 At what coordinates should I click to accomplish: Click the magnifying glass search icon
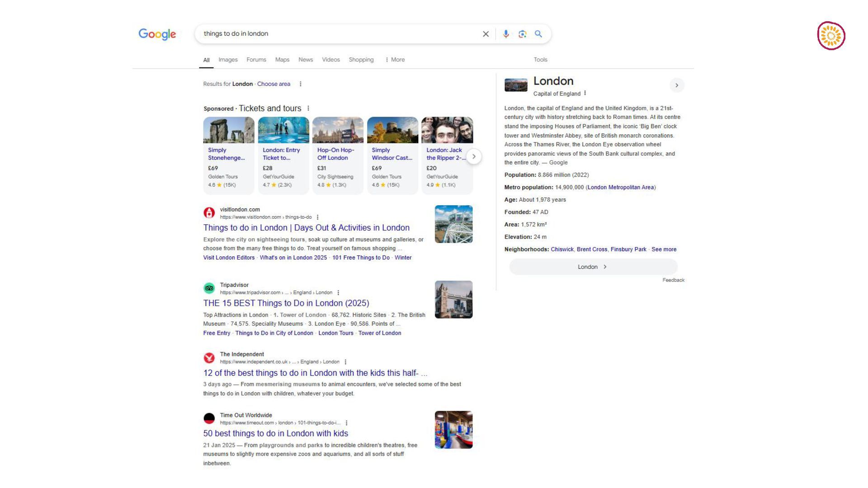click(538, 34)
